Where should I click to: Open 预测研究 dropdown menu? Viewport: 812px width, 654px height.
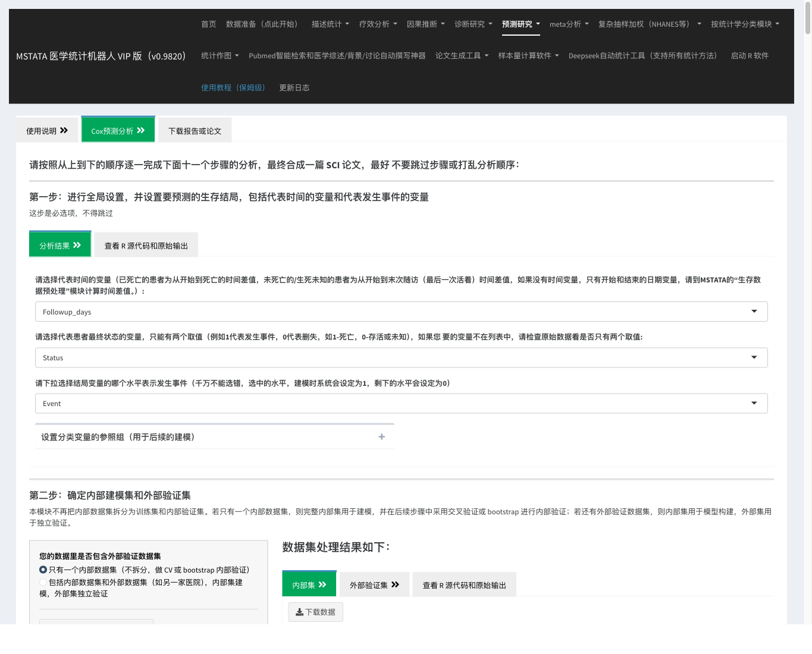tap(521, 24)
